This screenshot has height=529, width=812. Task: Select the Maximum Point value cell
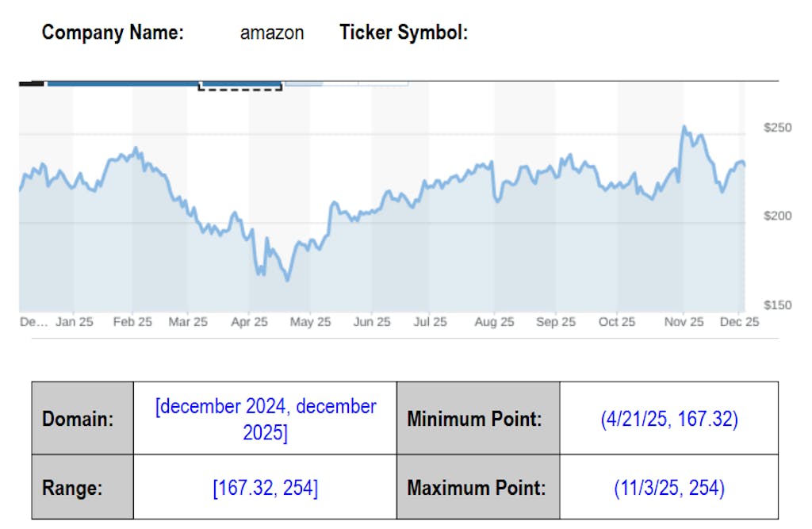(x=668, y=488)
